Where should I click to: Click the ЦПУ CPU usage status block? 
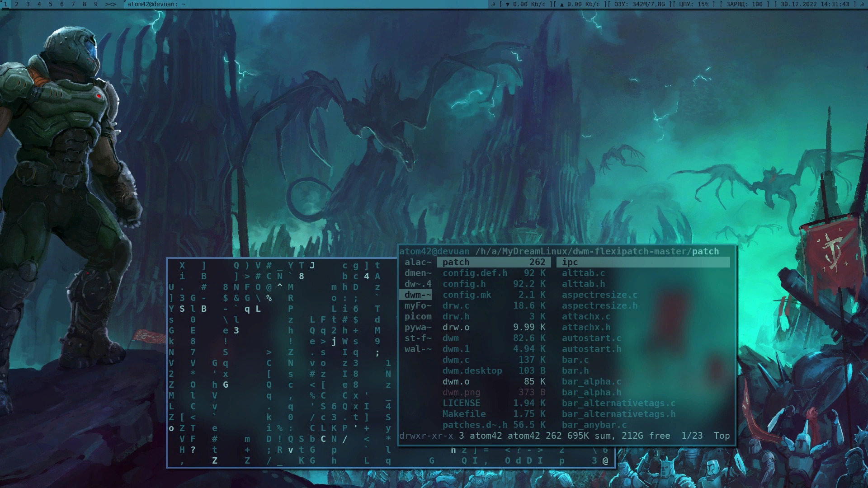click(693, 4)
